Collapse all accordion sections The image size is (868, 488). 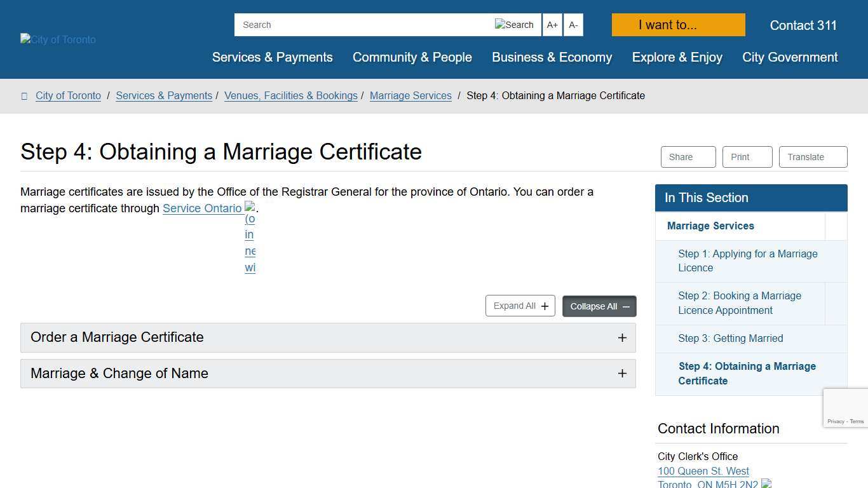tap(598, 306)
